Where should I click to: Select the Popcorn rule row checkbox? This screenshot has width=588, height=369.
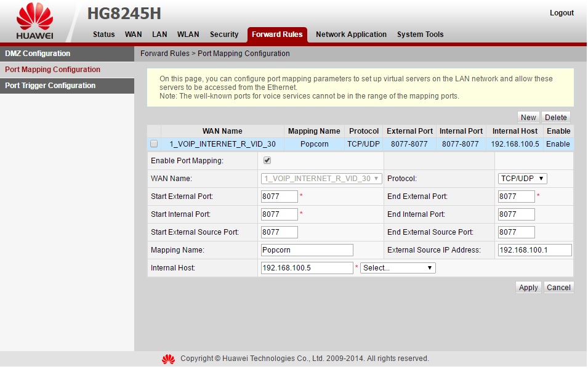point(154,144)
